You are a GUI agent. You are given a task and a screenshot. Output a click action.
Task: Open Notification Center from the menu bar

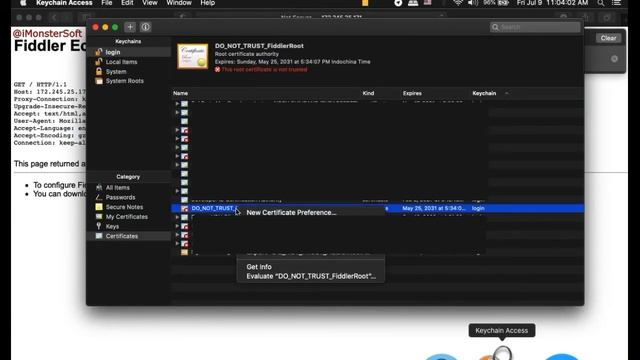tap(616, 3)
